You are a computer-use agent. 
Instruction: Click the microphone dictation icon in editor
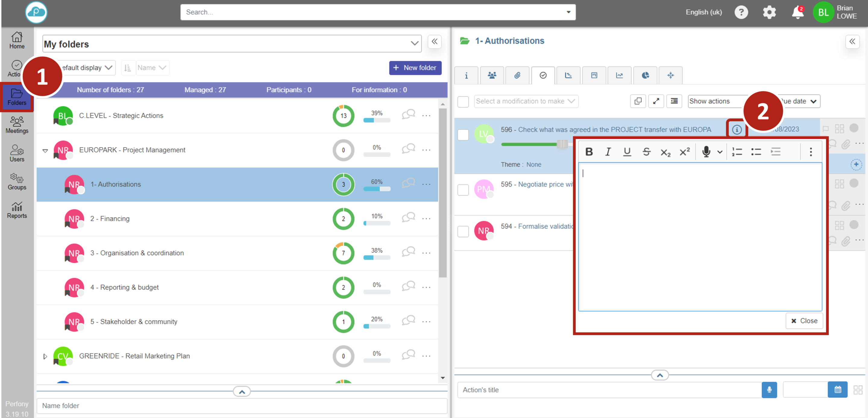click(706, 152)
